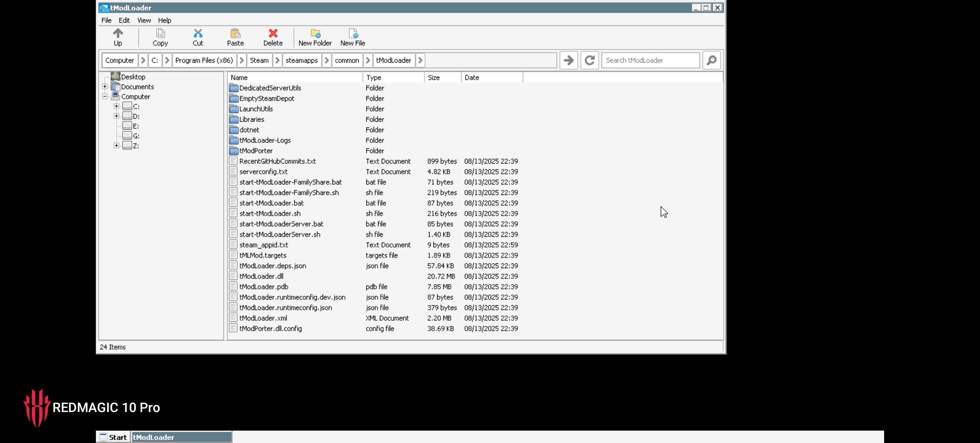Select the EmptySteamDepot folder icon
Screen dimensions: 980x443
(x=234, y=98)
